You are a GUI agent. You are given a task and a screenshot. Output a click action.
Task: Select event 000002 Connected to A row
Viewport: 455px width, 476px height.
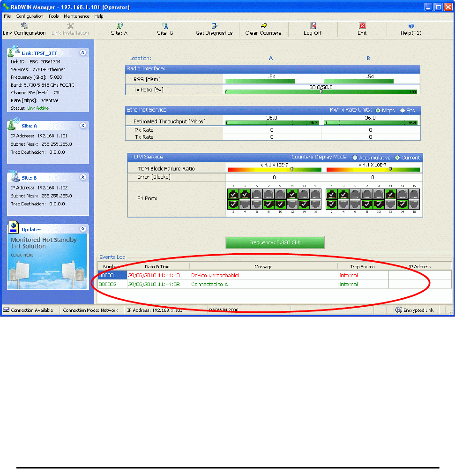tap(274, 284)
